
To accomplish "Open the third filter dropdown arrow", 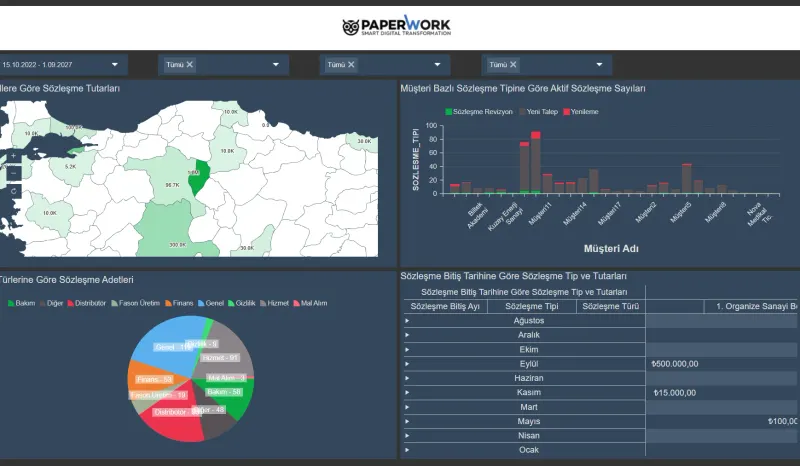I will (x=437, y=65).
